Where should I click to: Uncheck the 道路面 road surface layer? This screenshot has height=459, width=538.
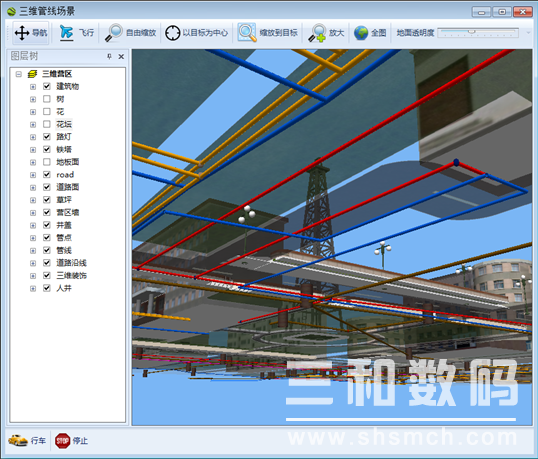point(47,187)
